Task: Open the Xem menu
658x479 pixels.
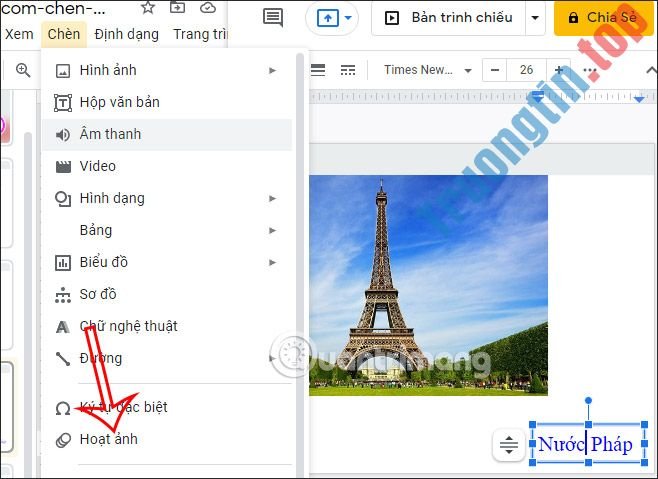Action: pos(19,34)
